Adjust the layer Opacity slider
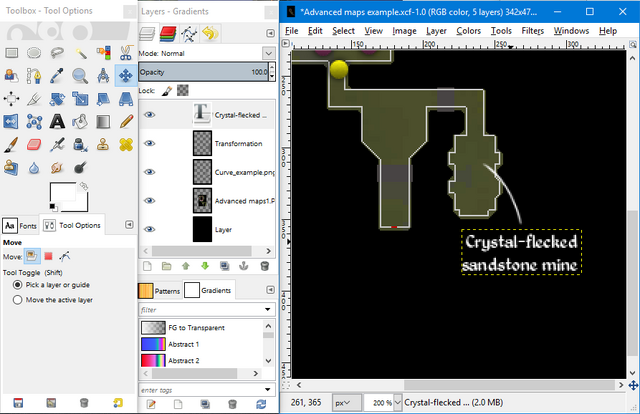This screenshot has width=640, height=414. tap(203, 72)
